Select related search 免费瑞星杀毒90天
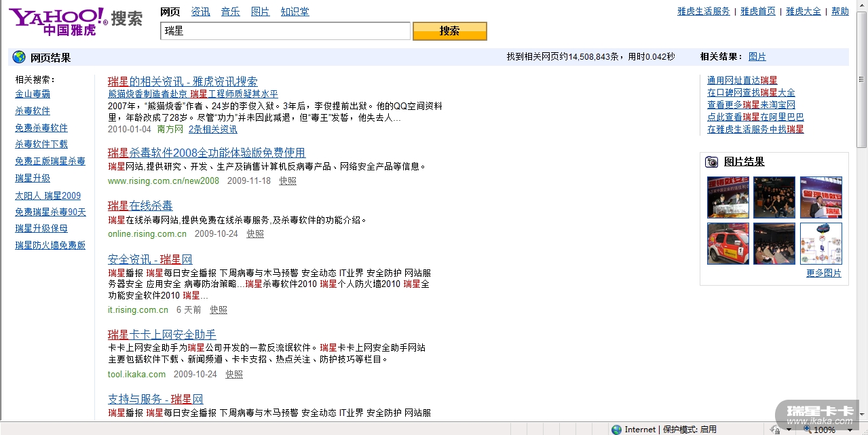This screenshot has height=435, width=868. [51, 212]
